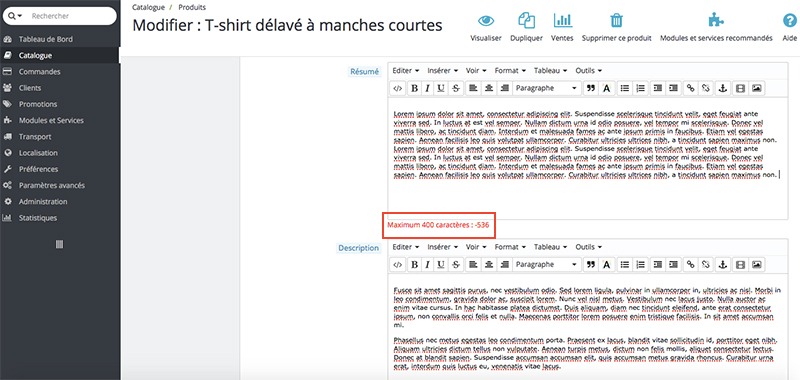Align text left in the Résumé editor
Viewport: 800px width, 380px height.
click(473, 88)
